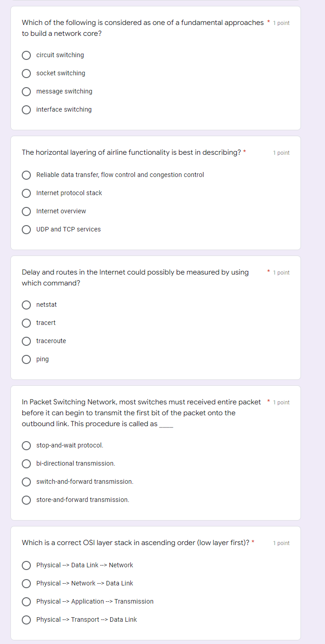
Task: Pick the "interface switching" option
Action: pyautogui.click(x=27, y=109)
